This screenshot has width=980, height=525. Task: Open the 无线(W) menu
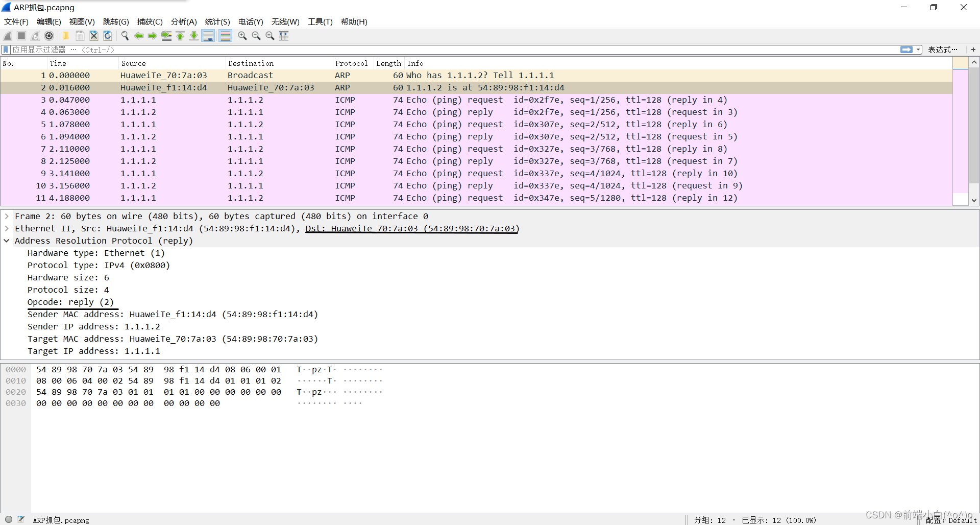(285, 22)
